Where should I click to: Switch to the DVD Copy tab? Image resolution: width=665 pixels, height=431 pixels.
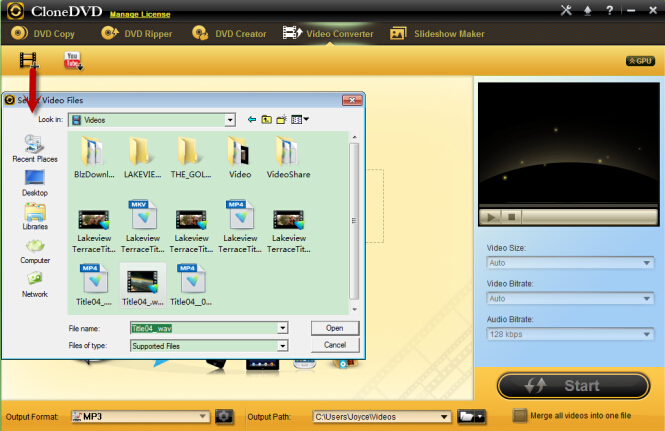point(43,34)
